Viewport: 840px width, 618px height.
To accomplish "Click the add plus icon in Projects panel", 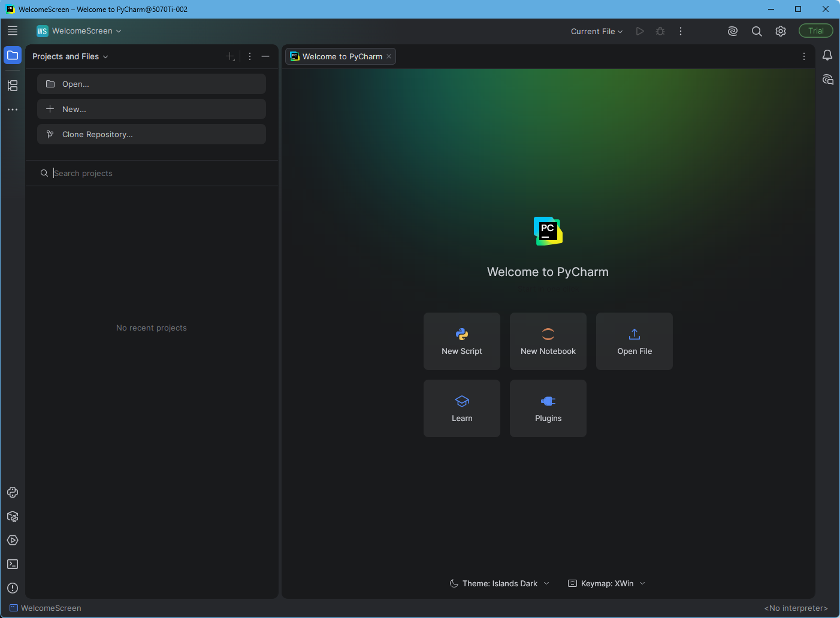I will coord(230,56).
